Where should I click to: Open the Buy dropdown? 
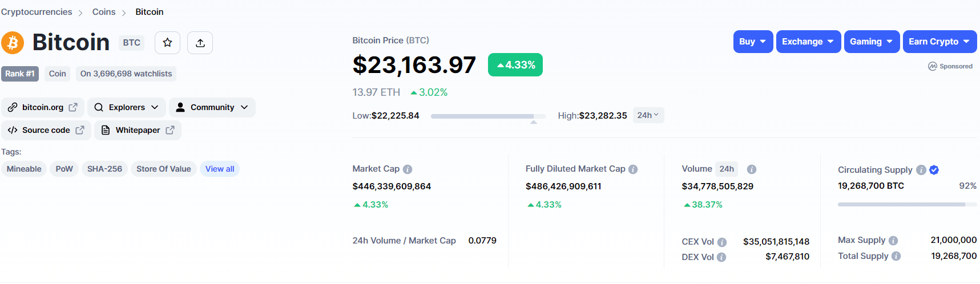(x=753, y=42)
